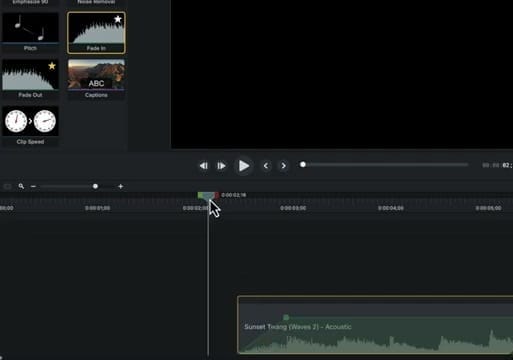Click the preview playback scrubber handle
Image resolution: width=513 pixels, height=360 pixels.
303,164
